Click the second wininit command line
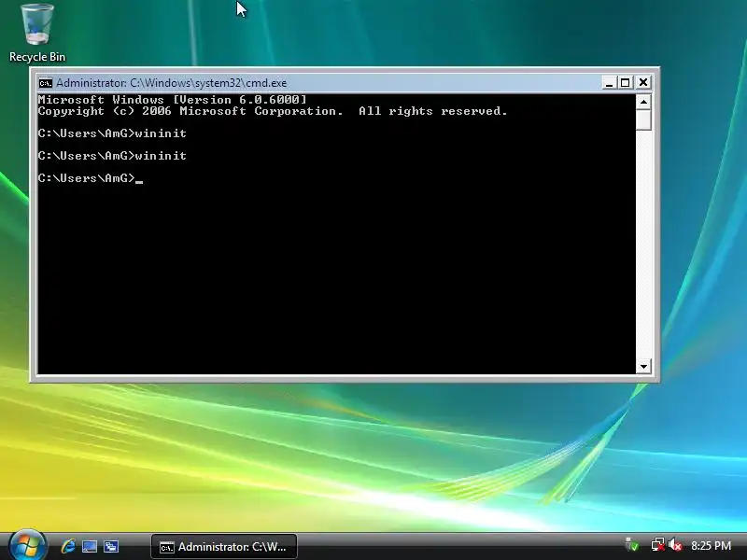This screenshot has height=560, width=747. [x=112, y=156]
